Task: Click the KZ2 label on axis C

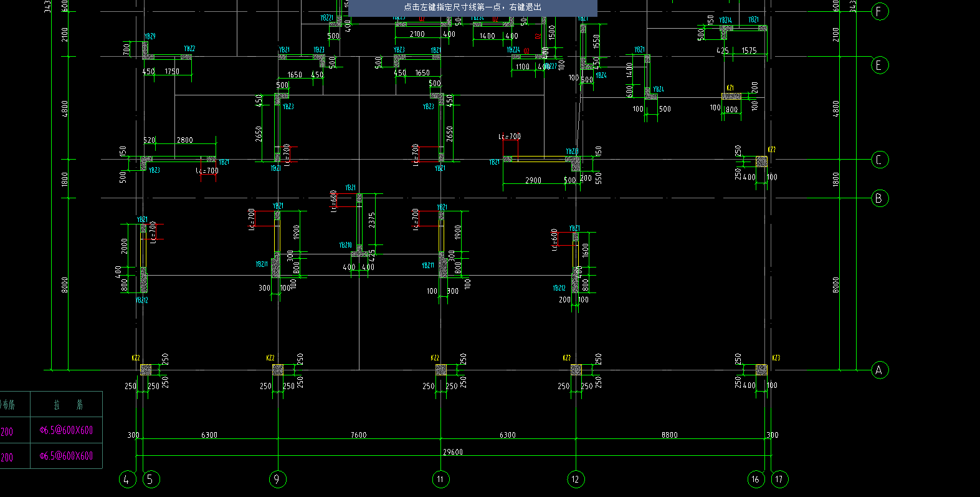Action: (x=771, y=150)
